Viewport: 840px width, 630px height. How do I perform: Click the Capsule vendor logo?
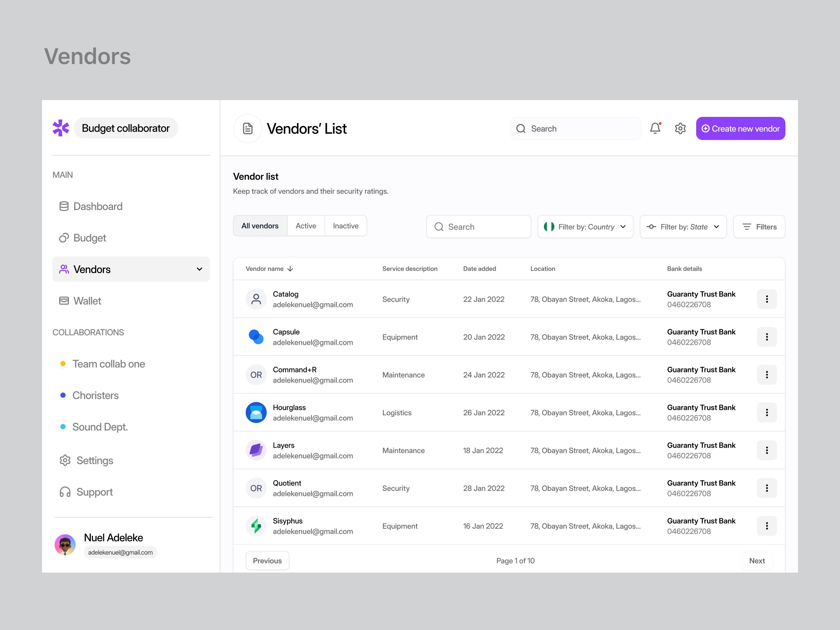tap(256, 337)
